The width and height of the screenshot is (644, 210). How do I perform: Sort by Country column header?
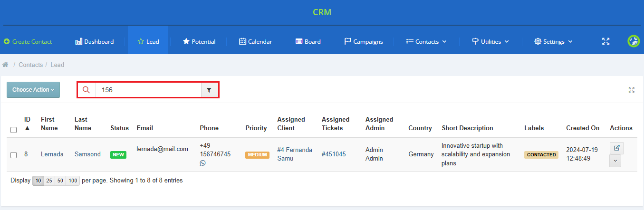(420, 128)
